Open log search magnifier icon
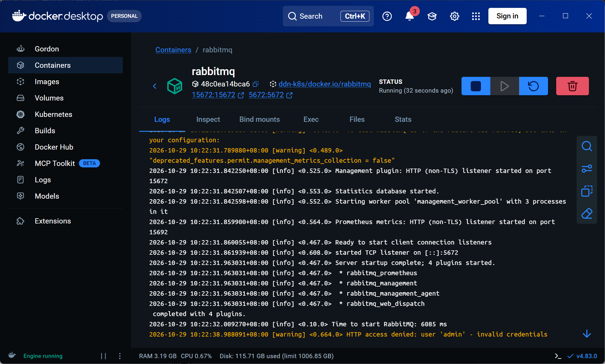605x364 pixels. 587,146
